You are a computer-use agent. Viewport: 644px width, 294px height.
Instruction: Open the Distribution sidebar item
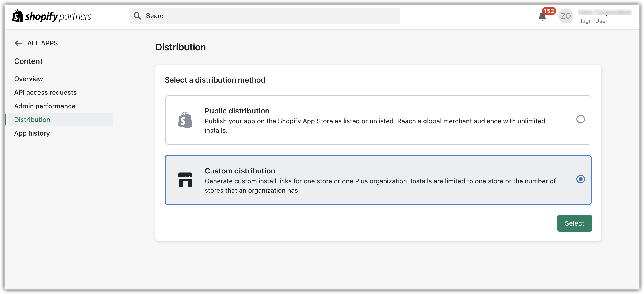32,120
